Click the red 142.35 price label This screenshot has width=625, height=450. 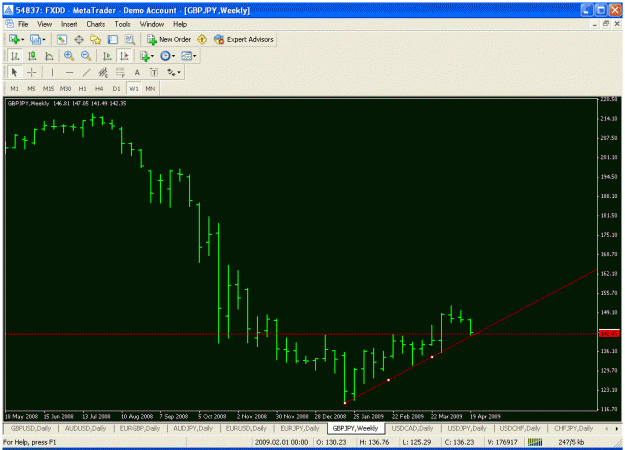tap(609, 334)
